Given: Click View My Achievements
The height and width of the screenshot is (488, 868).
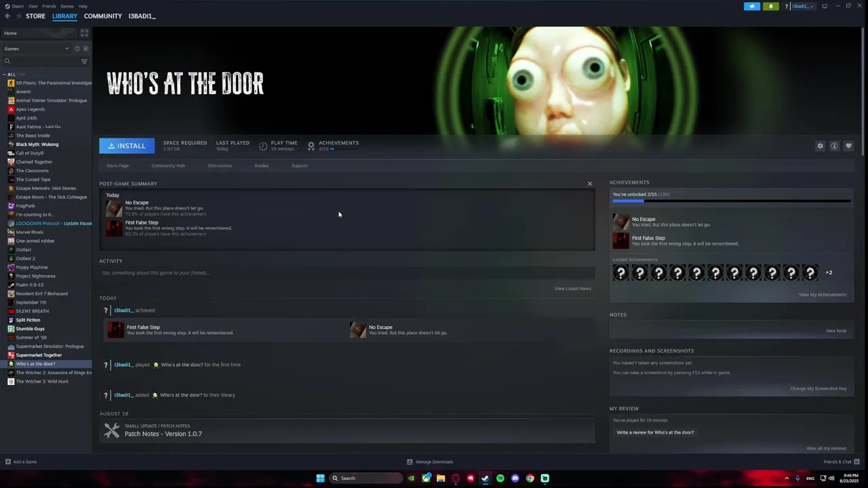Looking at the screenshot, I should click(x=823, y=295).
